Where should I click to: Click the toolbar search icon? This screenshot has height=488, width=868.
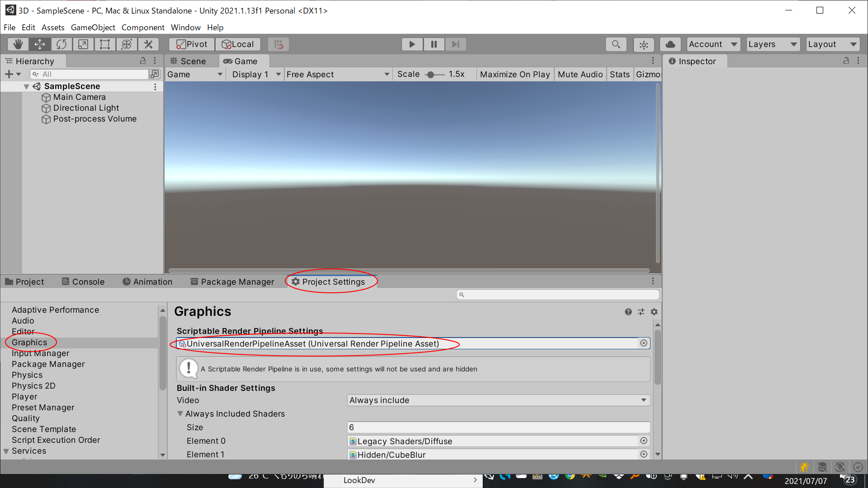pos(616,44)
